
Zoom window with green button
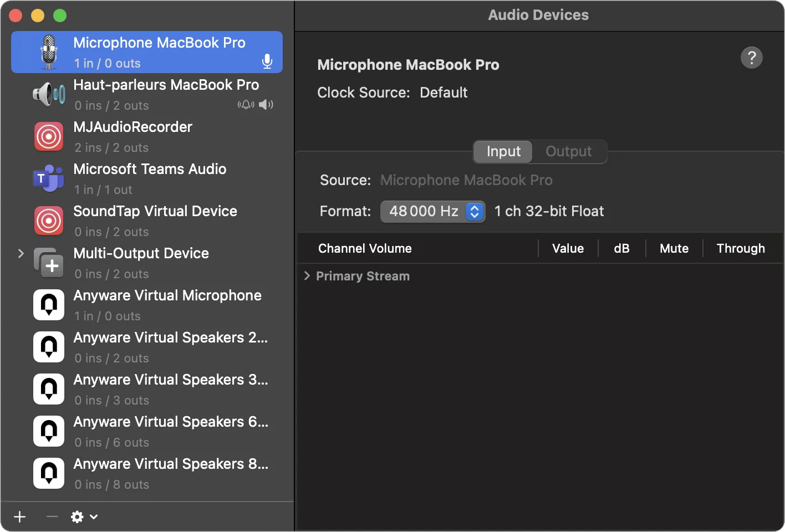[x=60, y=16]
